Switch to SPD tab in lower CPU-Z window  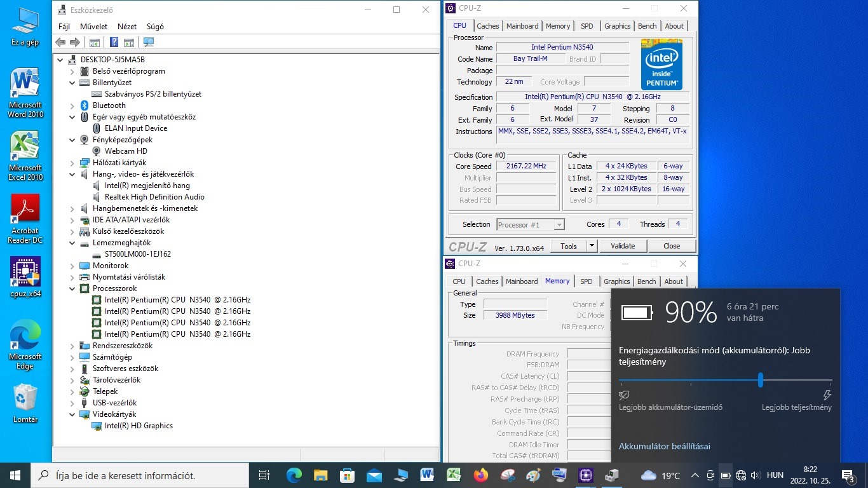(587, 281)
